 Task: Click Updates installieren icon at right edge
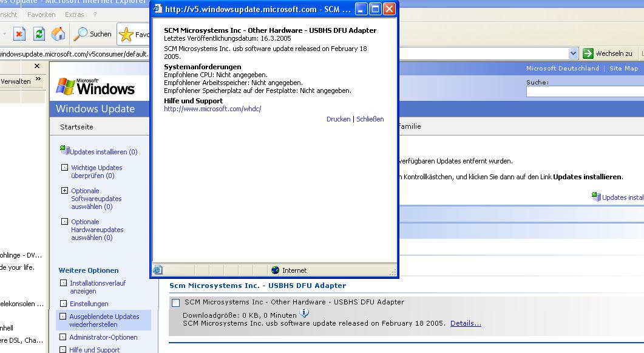(596, 196)
